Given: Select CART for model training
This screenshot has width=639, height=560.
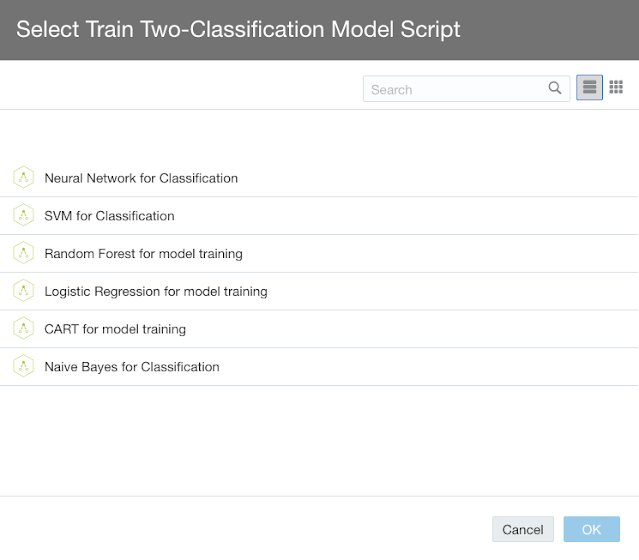Looking at the screenshot, I should (x=115, y=329).
